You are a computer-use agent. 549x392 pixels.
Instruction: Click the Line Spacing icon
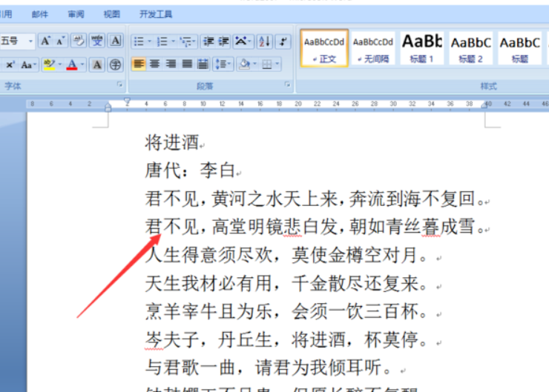tap(223, 64)
